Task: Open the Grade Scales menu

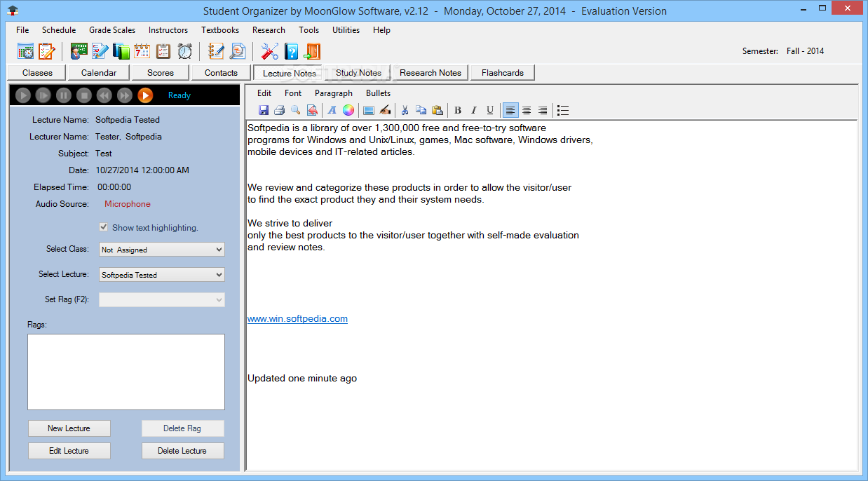Action: coord(112,30)
